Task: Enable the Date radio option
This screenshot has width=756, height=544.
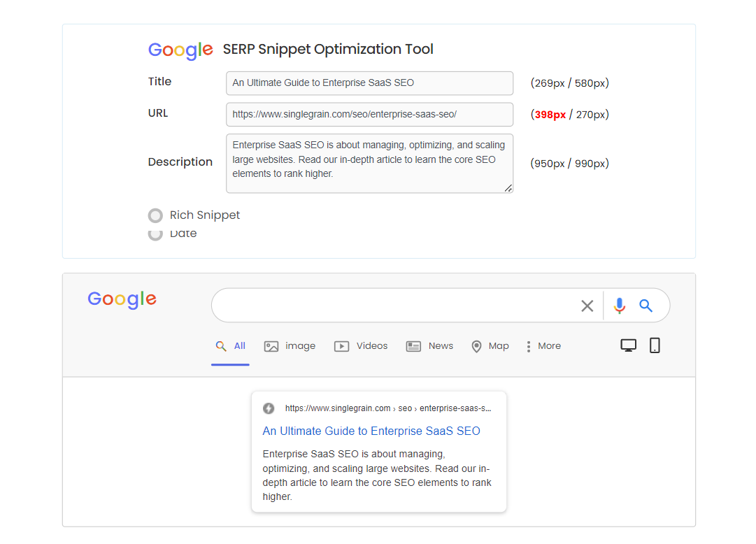Action: 156,234
